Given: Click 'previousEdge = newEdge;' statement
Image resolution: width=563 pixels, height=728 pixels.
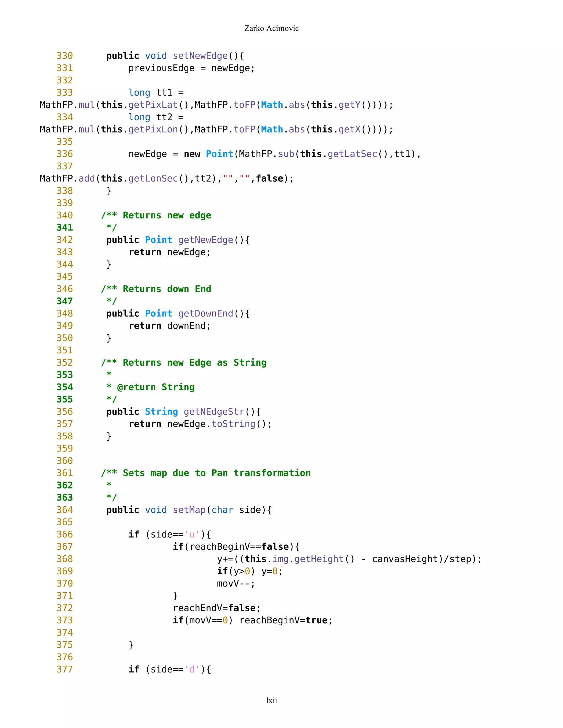Looking at the screenshot, I should (x=192, y=68).
